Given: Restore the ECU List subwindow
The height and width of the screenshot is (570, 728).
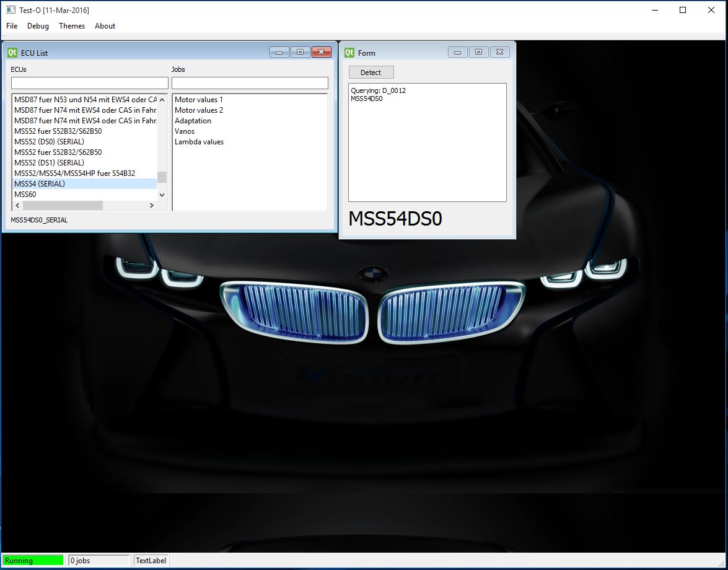Looking at the screenshot, I should (x=300, y=52).
